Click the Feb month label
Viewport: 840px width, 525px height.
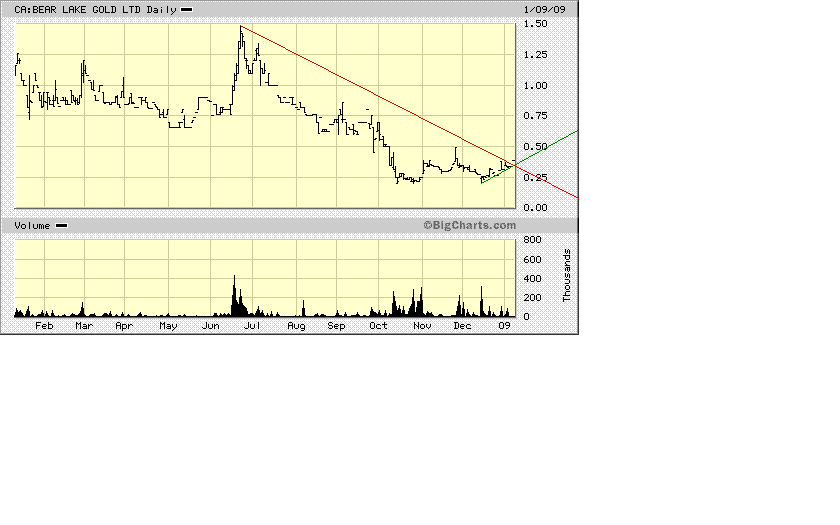(44, 326)
